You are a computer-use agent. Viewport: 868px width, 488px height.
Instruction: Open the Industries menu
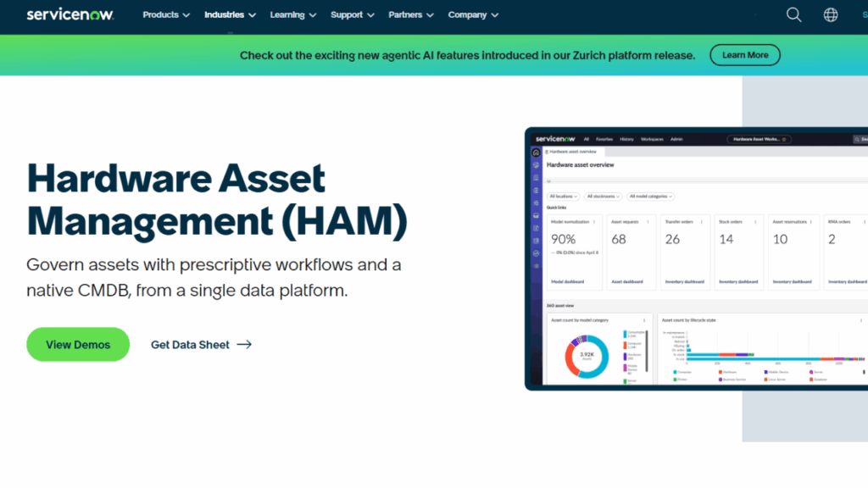tap(224, 14)
